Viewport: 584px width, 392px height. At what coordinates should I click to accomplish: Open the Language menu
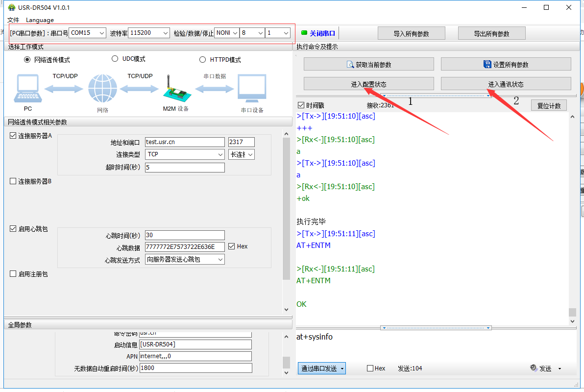click(40, 20)
